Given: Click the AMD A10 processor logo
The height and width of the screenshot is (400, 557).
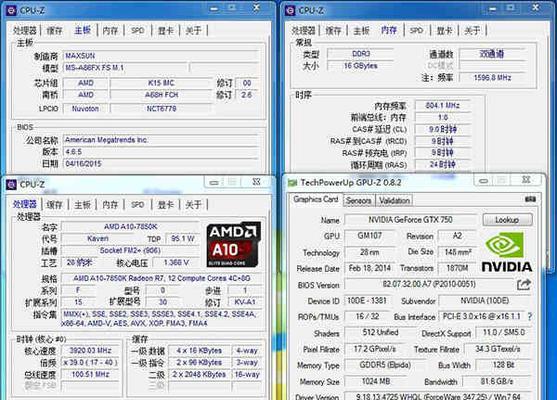Looking at the screenshot, I should point(234,244).
